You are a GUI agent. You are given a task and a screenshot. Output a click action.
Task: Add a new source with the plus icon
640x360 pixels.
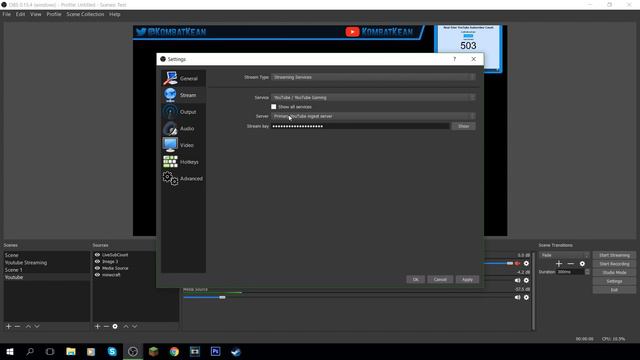[97, 326]
